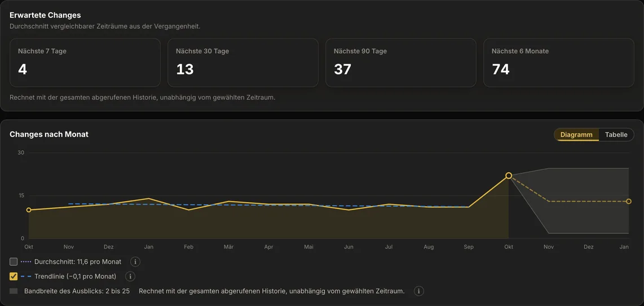Click the 'Mär' axis label
This screenshot has width=644, height=306.
coord(229,247)
